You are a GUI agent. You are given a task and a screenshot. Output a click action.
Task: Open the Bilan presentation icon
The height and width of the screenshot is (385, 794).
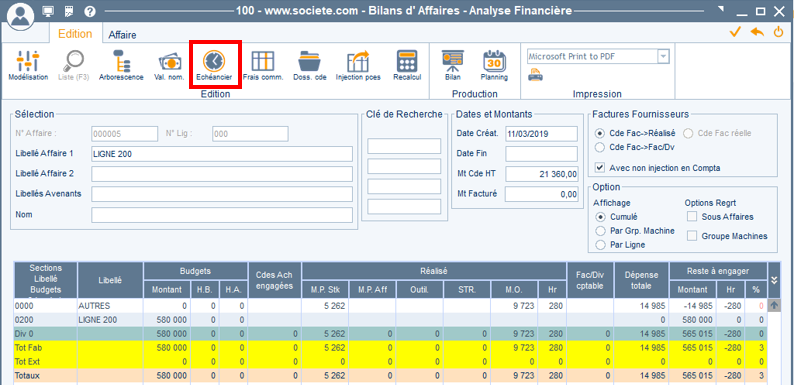pyautogui.click(x=452, y=66)
